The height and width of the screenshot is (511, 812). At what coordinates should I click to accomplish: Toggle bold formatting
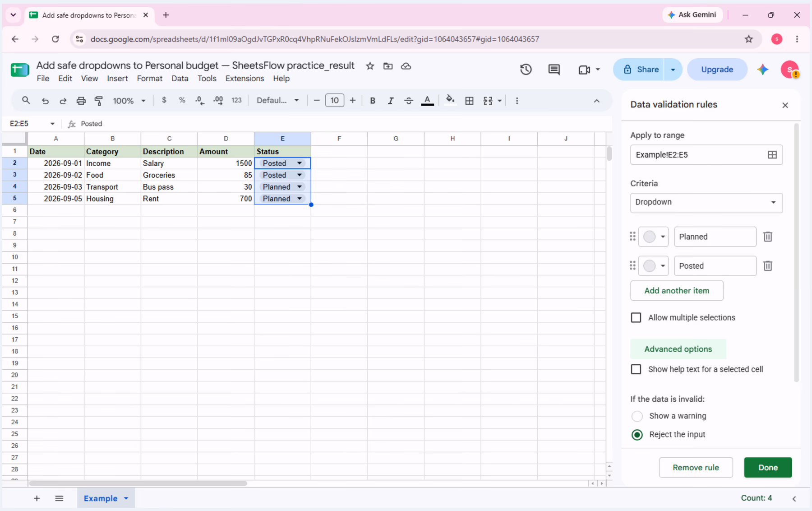pos(373,101)
